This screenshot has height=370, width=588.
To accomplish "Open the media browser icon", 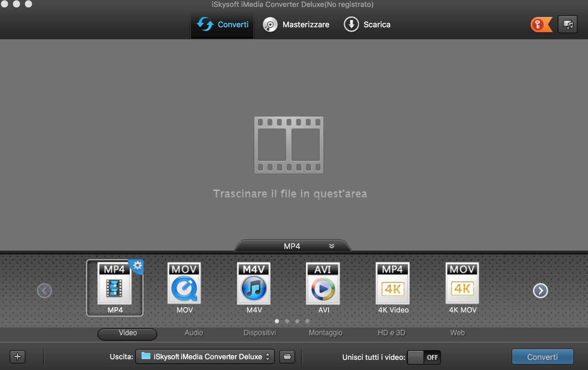I will tap(567, 25).
